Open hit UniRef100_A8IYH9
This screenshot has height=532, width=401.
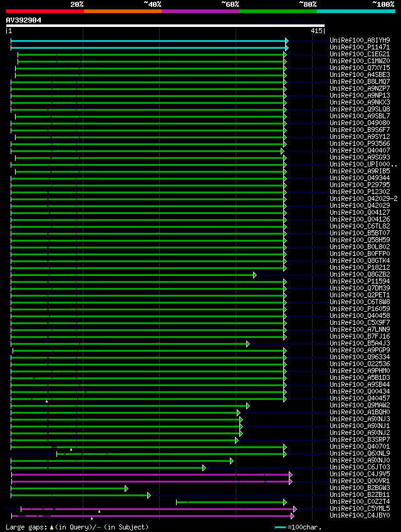(x=360, y=40)
